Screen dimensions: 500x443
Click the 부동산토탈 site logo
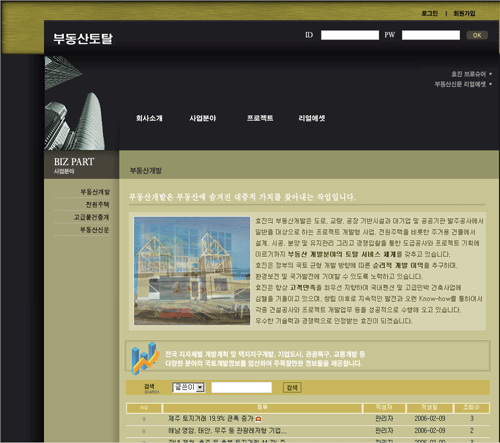pos(83,39)
